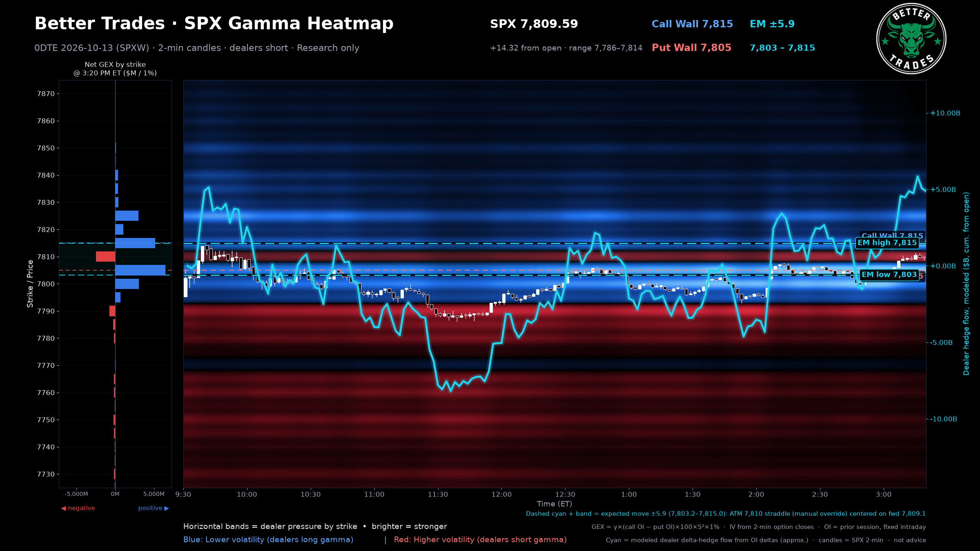Click the "Red: Higher volatility" legend text

480,540
